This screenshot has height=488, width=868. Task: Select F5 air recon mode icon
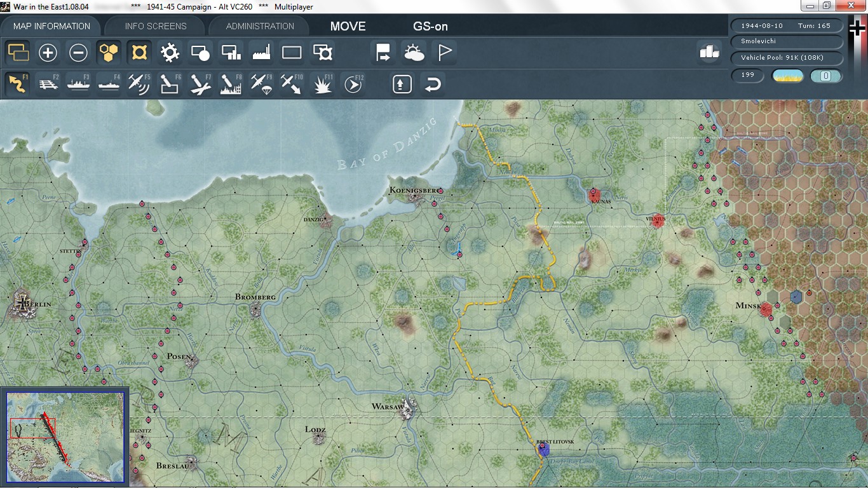pyautogui.click(x=139, y=84)
